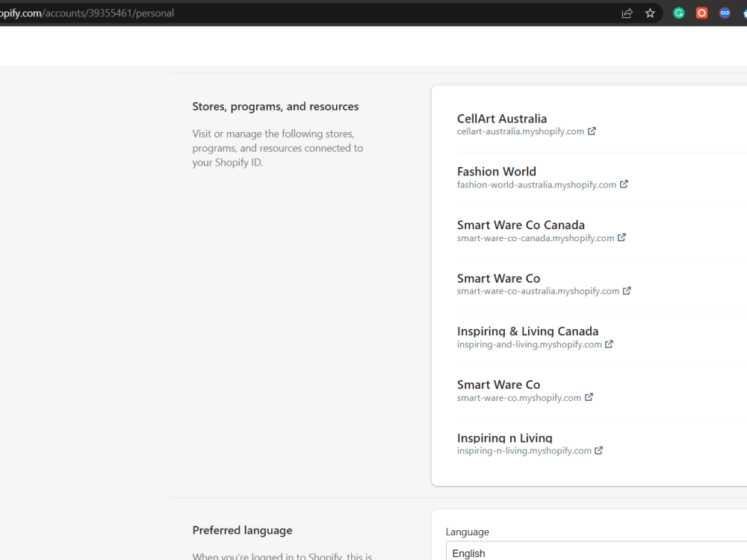Click the Preferred language heading
This screenshot has height=560, width=747.
click(x=243, y=530)
